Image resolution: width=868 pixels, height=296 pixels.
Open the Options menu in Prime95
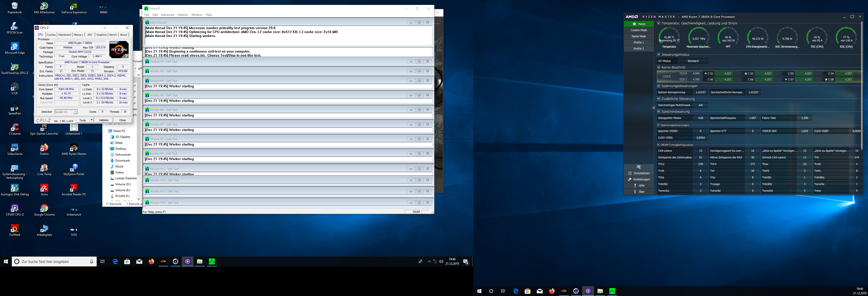pyautogui.click(x=183, y=15)
